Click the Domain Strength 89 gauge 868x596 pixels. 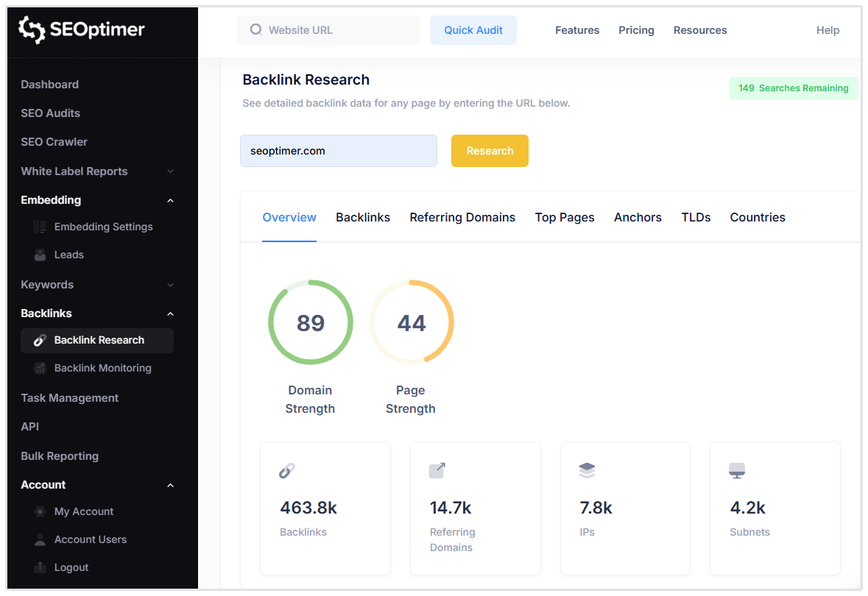[311, 322]
